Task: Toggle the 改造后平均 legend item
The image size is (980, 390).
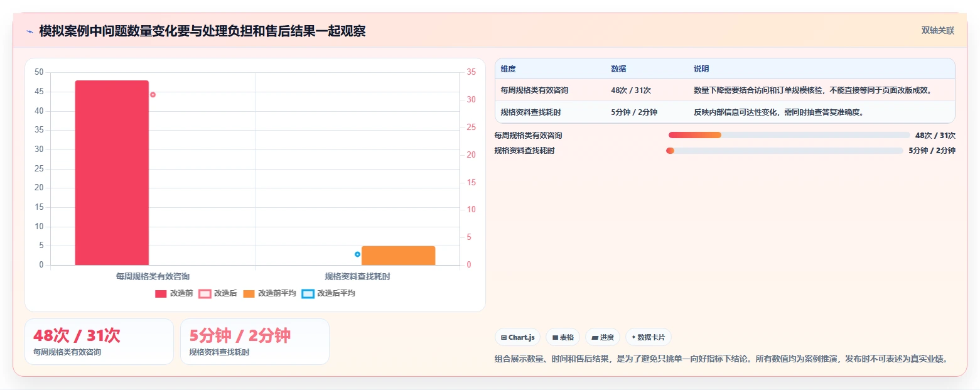Action: [x=328, y=293]
